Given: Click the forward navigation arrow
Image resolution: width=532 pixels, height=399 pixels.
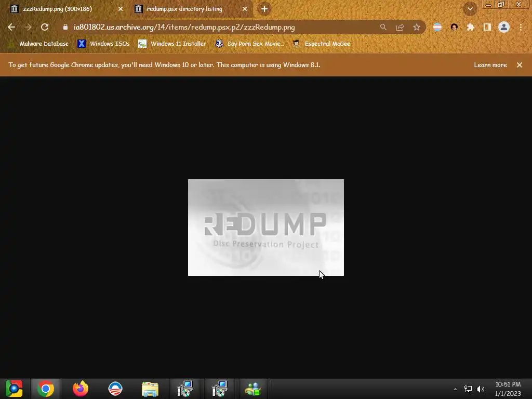Looking at the screenshot, I should 28,27.
